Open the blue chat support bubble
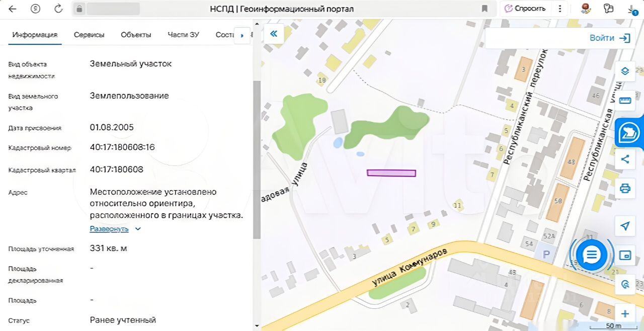The width and height of the screenshot is (644, 331). pos(592,255)
